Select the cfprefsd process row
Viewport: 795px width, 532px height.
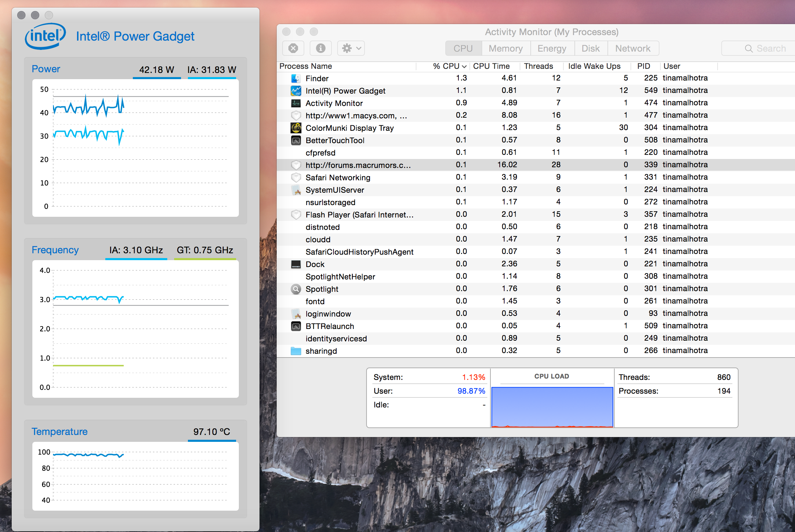pos(536,153)
